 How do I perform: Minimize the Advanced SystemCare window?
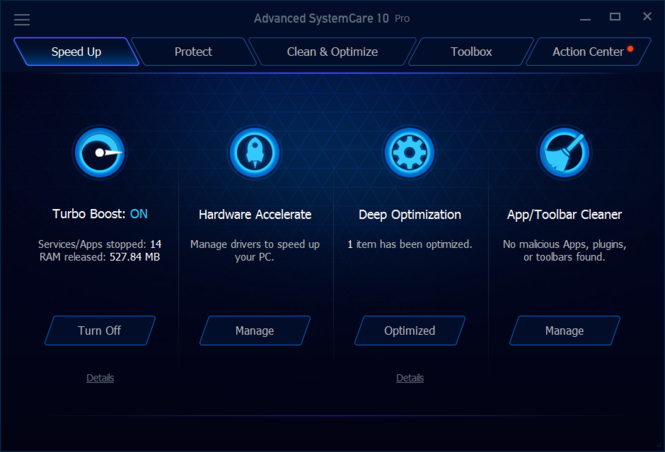[585, 19]
